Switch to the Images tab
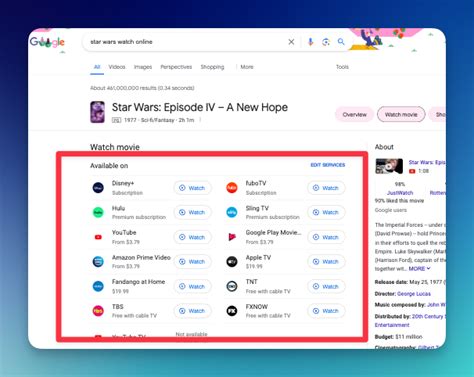This screenshot has height=377, width=474. (x=143, y=67)
